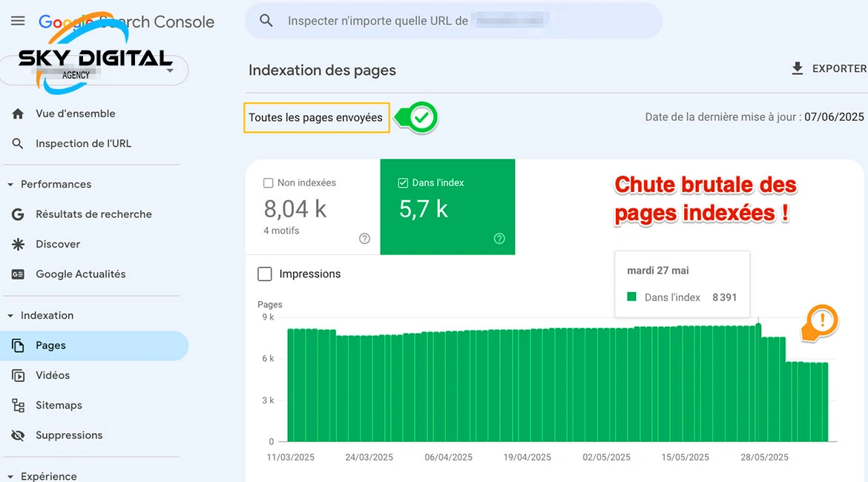Click the EXPORTER button

pos(829,69)
